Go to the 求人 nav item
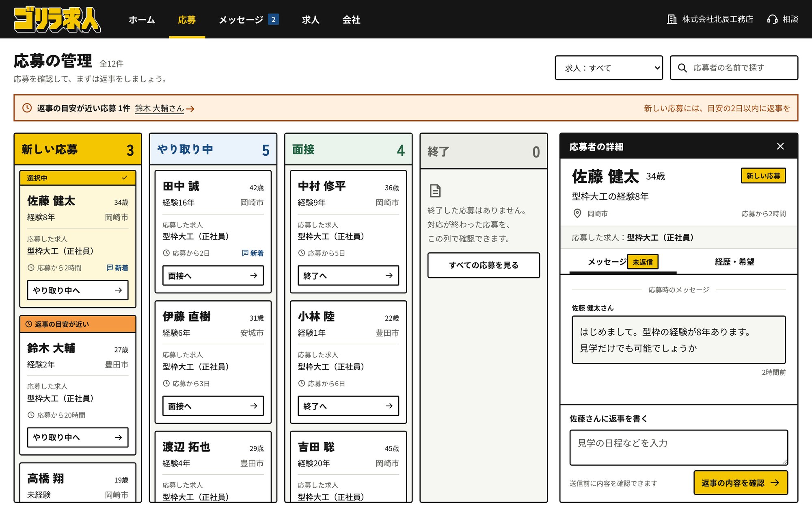Image resolution: width=812 pixels, height=508 pixels. click(311, 20)
